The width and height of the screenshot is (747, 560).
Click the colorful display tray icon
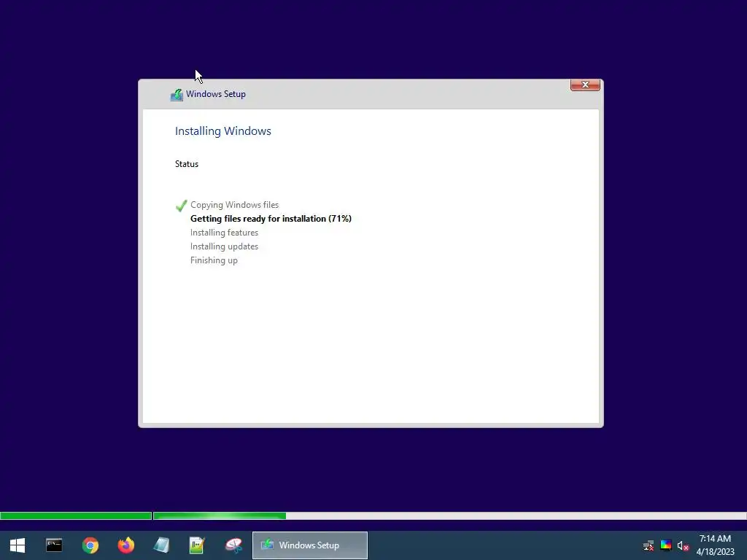coord(665,545)
